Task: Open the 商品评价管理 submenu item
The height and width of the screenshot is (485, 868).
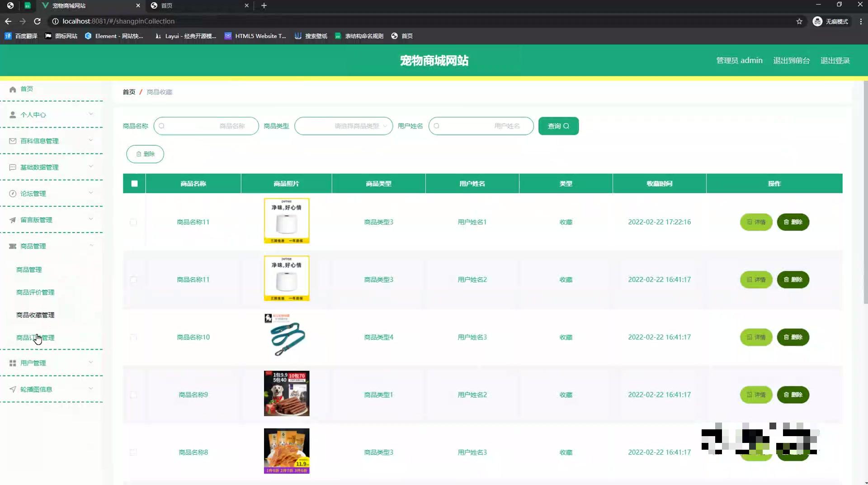Action: (35, 292)
